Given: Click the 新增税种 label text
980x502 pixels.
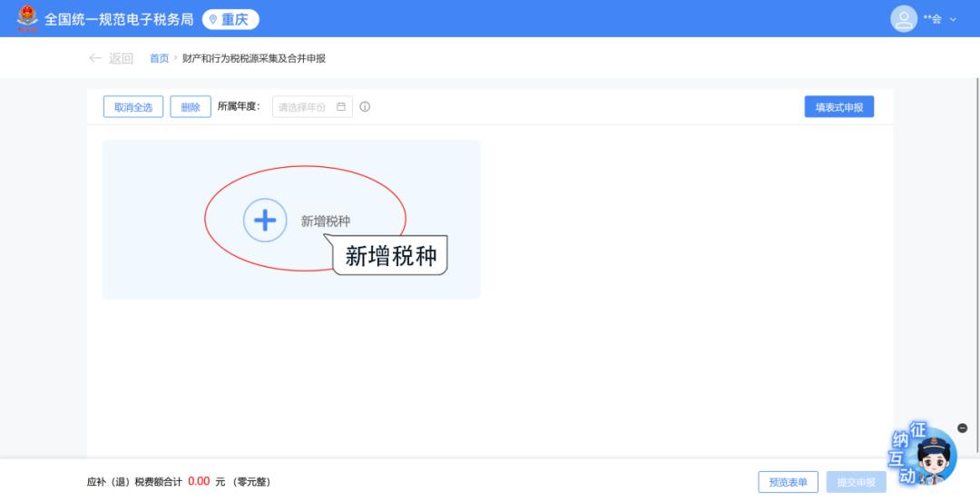Looking at the screenshot, I should click(x=326, y=221).
